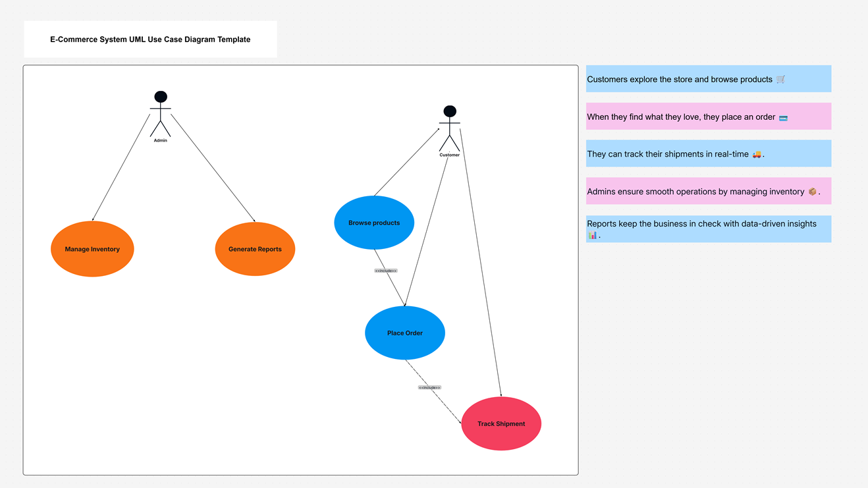Click the Place Order use case
The height and width of the screenshot is (488, 868).
point(405,333)
